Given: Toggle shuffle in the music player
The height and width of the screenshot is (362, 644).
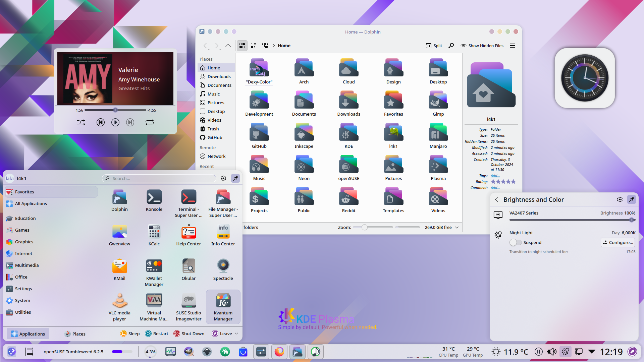Looking at the screenshot, I should [x=81, y=122].
